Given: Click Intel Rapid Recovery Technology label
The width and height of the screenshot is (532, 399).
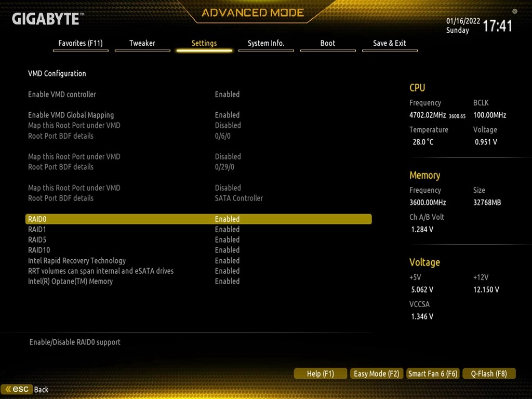Looking at the screenshot, I should tap(77, 261).
